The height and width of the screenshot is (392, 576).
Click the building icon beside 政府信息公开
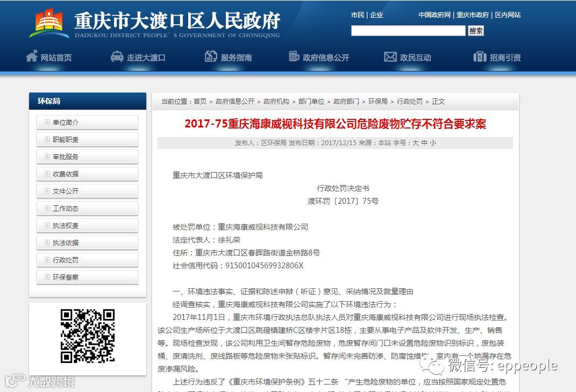(x=294, y=56)
